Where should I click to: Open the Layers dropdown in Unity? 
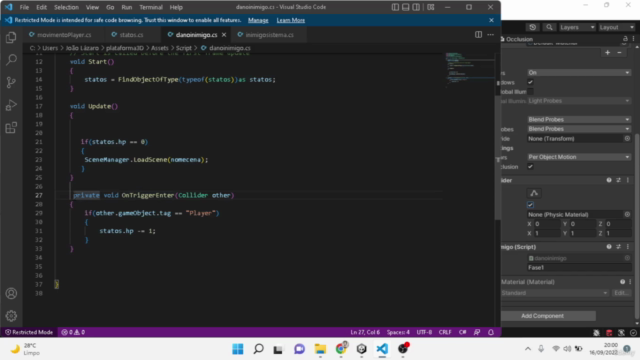point(577,27)
